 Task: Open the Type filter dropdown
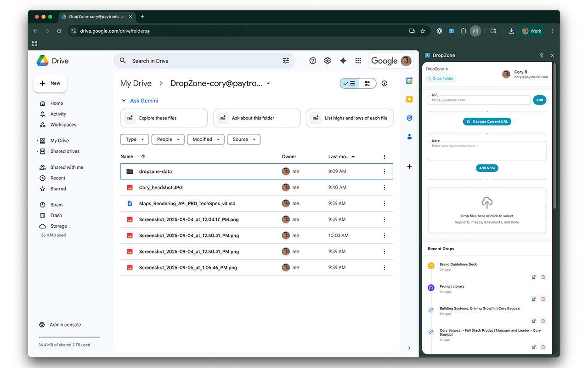click(x=135, y=139)
